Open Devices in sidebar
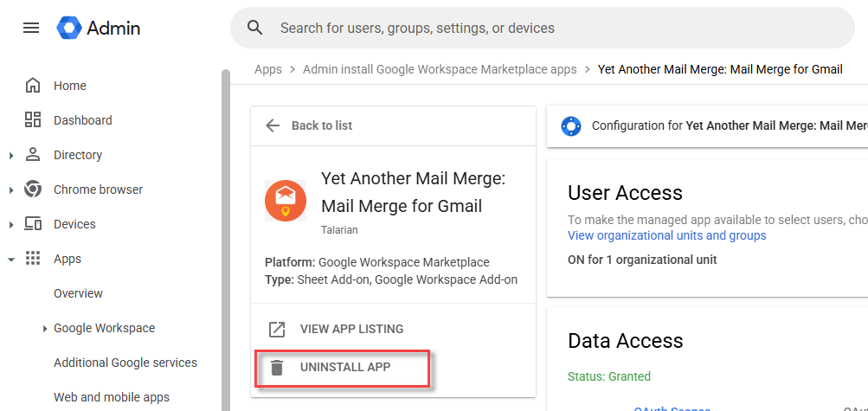The width and height of the screenshot is (868, 411). 74,224
